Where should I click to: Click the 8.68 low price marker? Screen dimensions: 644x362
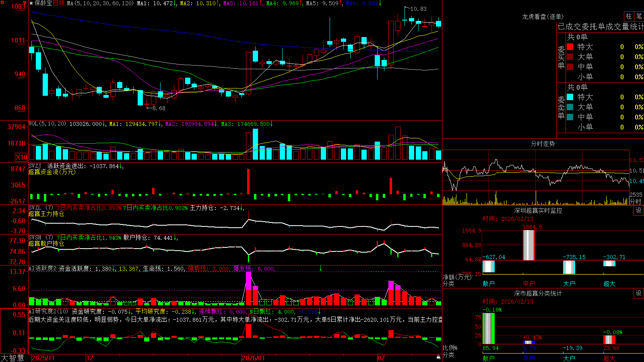pos(159,108)
